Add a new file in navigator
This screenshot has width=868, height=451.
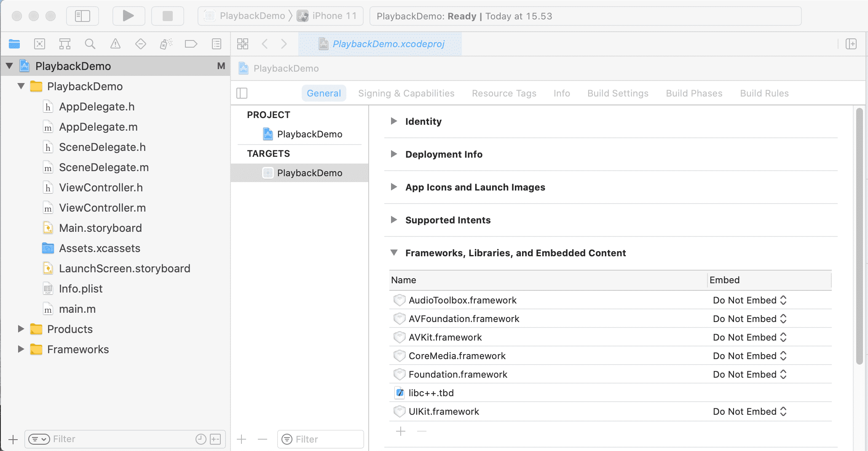tap(13, 439)
